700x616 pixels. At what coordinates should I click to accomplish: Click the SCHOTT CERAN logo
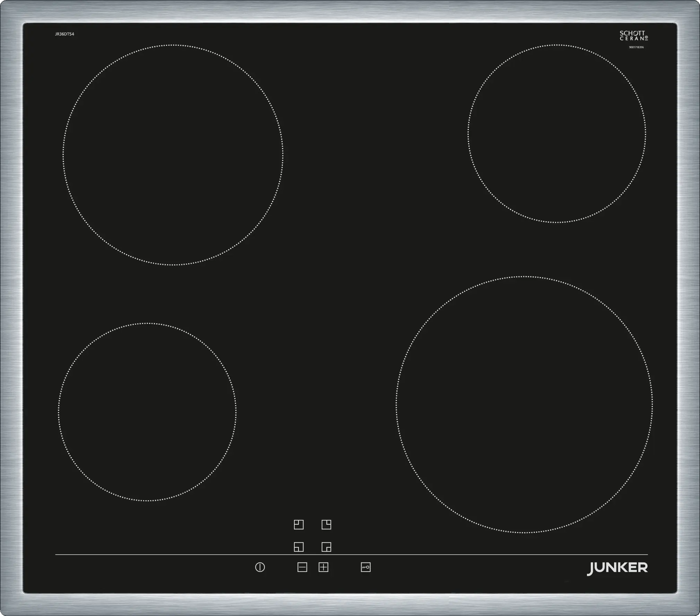click(x=634, y=36)
